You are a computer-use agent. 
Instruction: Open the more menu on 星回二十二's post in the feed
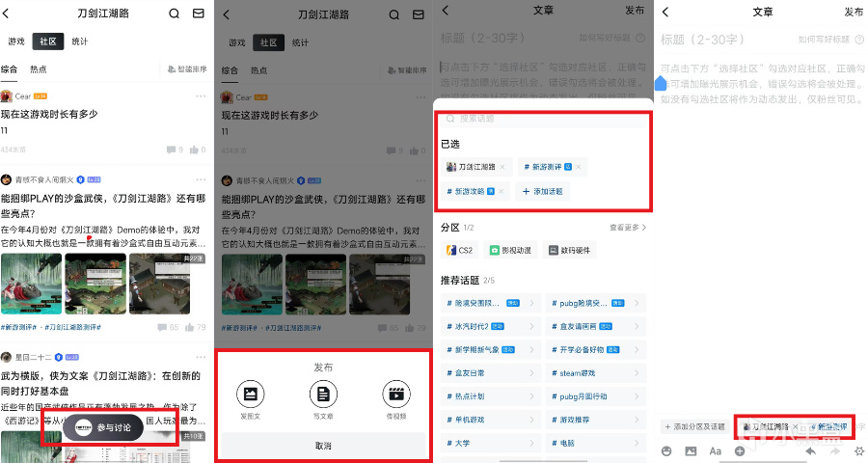point(201,357)
